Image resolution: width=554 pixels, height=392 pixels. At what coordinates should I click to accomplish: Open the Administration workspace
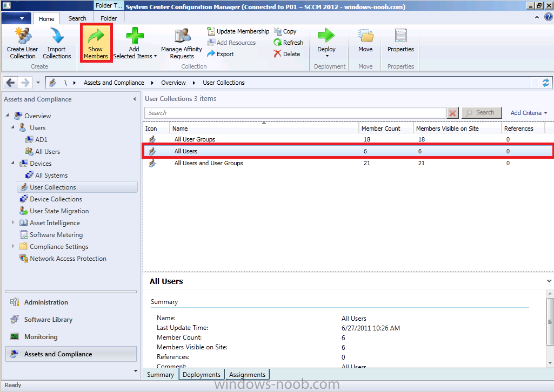click(71, 302)
